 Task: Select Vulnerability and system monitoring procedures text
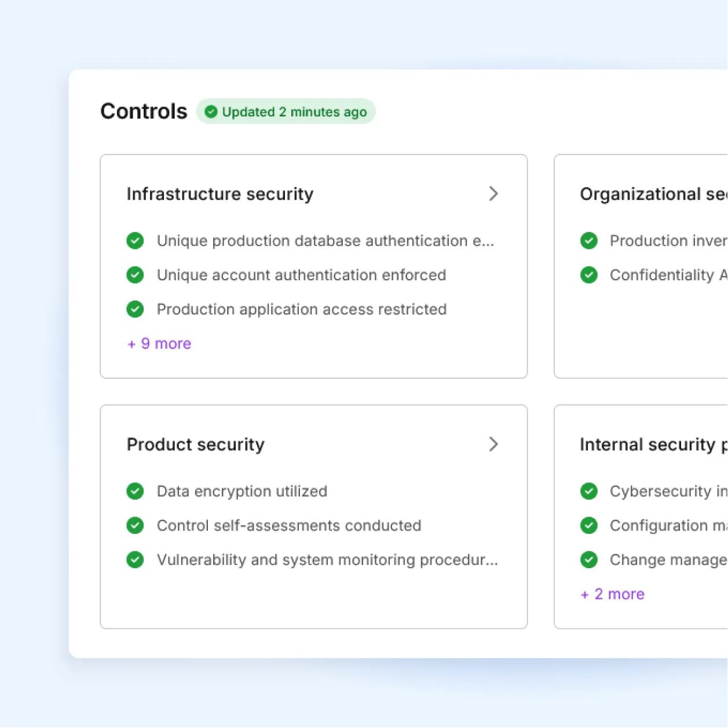pyautogui.click(x=327, y=559)
